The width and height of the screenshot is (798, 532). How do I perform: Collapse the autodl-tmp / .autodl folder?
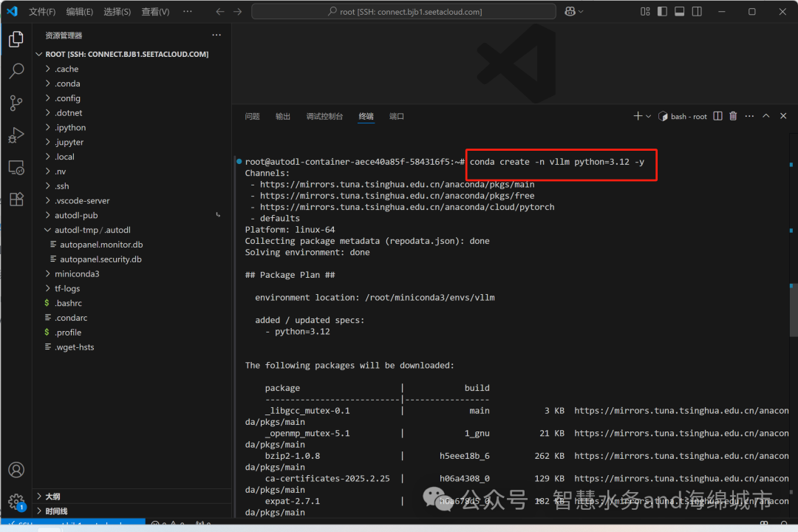[x=131, y=230]
